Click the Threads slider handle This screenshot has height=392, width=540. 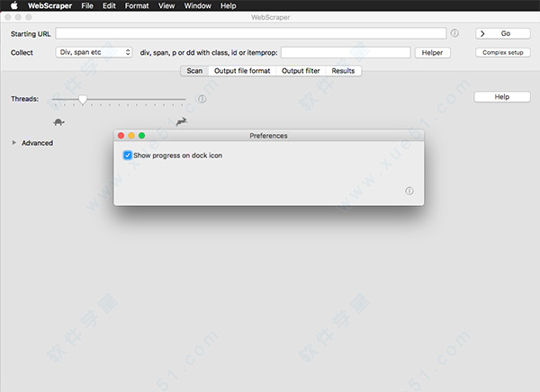click(83, 100)
